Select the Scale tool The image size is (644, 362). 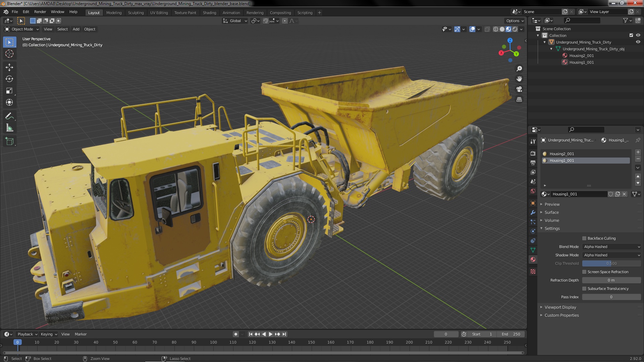pos(9,90)
